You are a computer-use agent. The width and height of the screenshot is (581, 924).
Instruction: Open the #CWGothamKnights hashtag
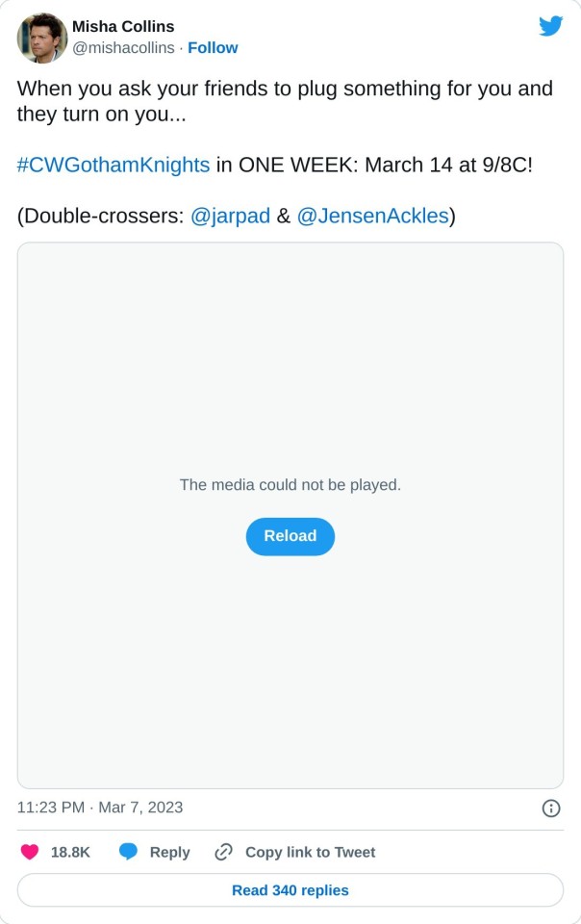pos(114,165)
